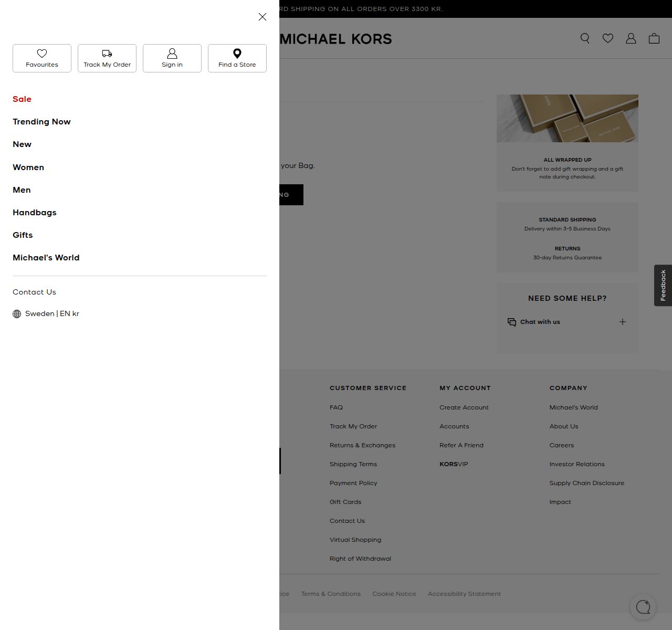Select the Women menu category
This screenshot has width=672, height=630.
(28, 167)
